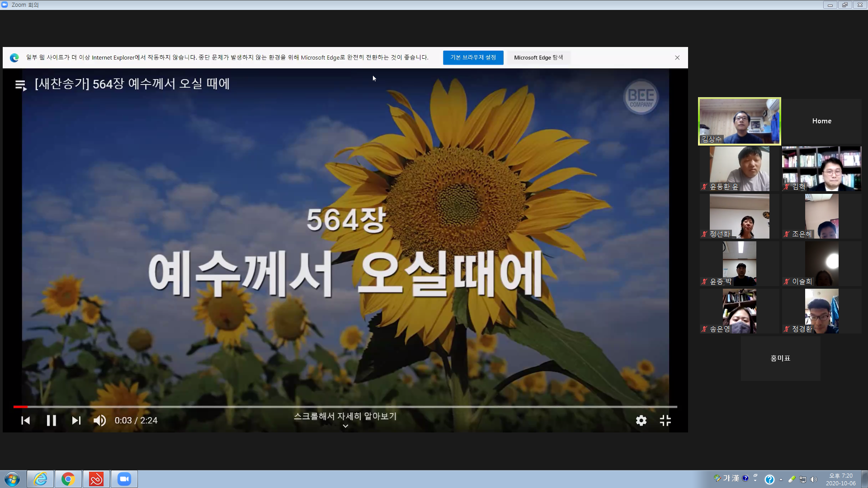Select the Home participant tile
This screenshot has width=868, height=488.
821,121
